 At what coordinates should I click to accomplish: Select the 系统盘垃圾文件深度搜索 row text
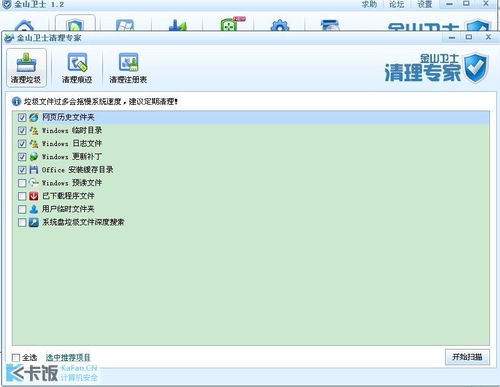83,222
